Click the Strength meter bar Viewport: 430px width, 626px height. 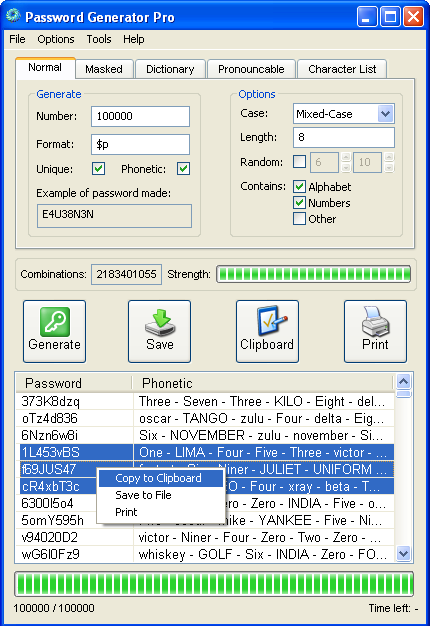(313, 274)
